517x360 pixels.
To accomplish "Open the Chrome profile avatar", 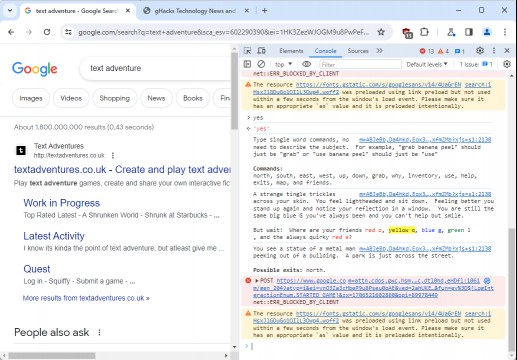I will (x=487, y=32).
